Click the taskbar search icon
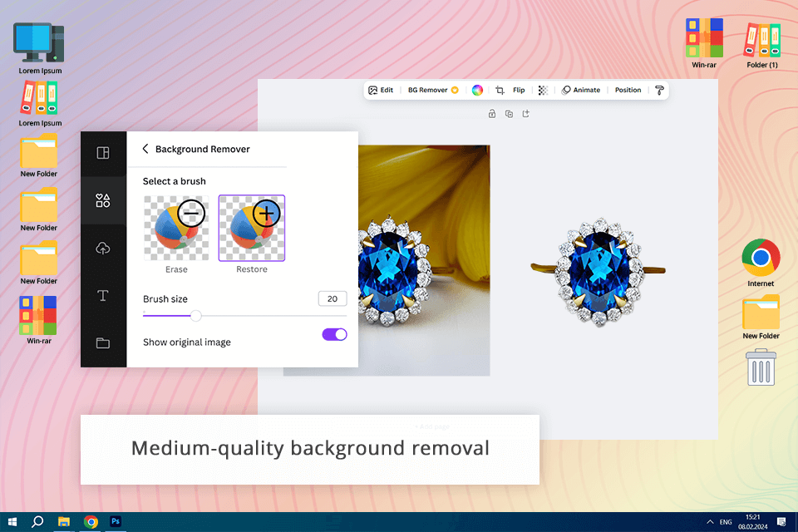The image size is (798, 532). click(37, 522)
